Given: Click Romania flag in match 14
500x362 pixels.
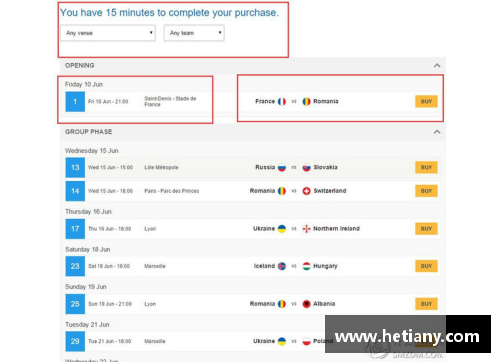Looking at the screenshot, I should click(x=282, y=191).
